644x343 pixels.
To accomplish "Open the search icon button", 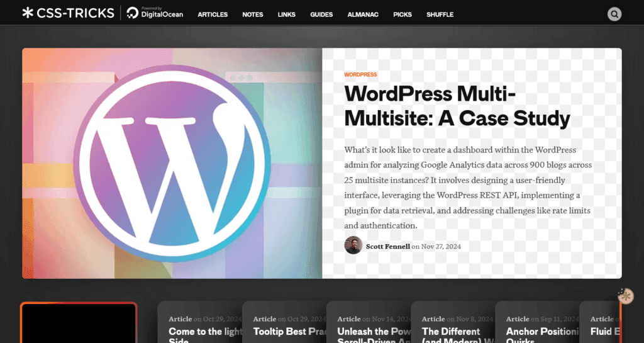I will tap(614, 14).
